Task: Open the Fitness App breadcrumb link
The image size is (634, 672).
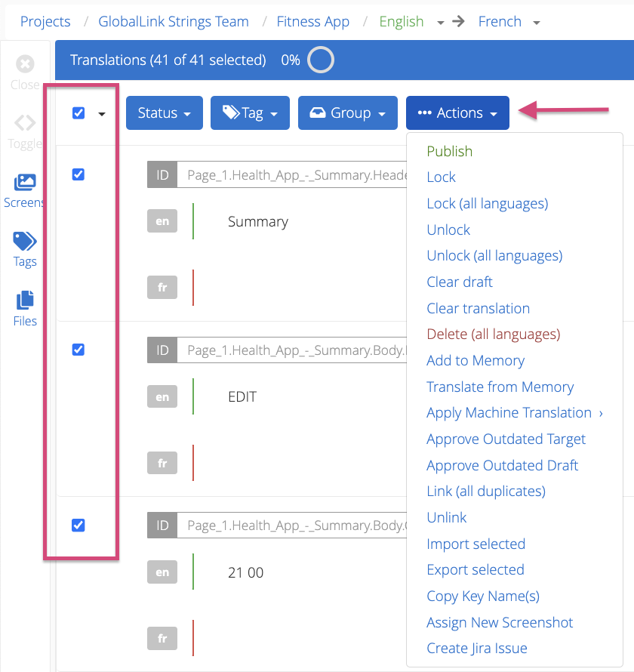Action: [x=313, y=21]
